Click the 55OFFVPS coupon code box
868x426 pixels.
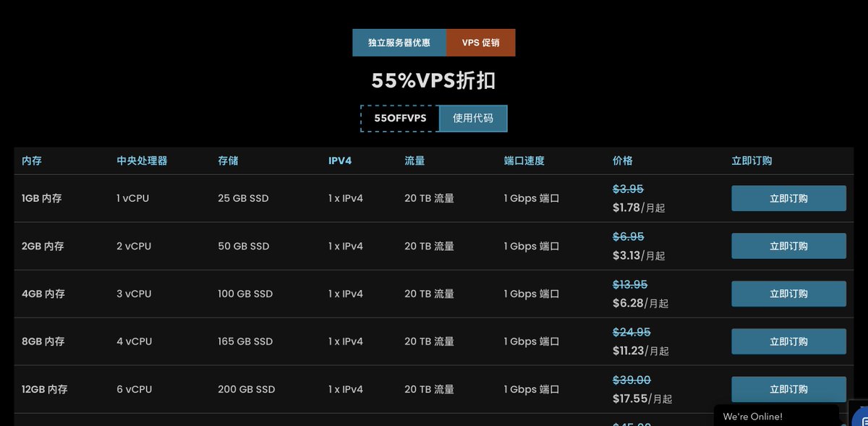pyautogui.click(x=400, y=118)
